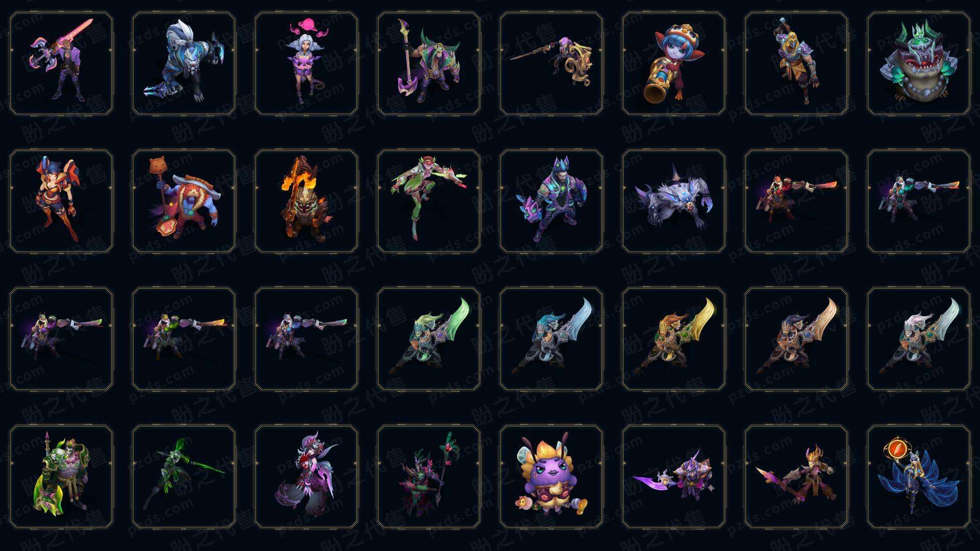This screenshot has height=551, width=980.
Task: Click the gray spotted wolf beast tile
Action: [x=674, y=201]
